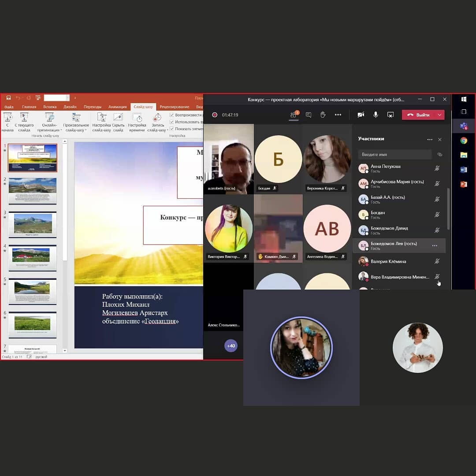Image resolution: width=476 pixels, height=476 pixels.
Task: Select slide 4 thumbnail
Action: [33, 258]
